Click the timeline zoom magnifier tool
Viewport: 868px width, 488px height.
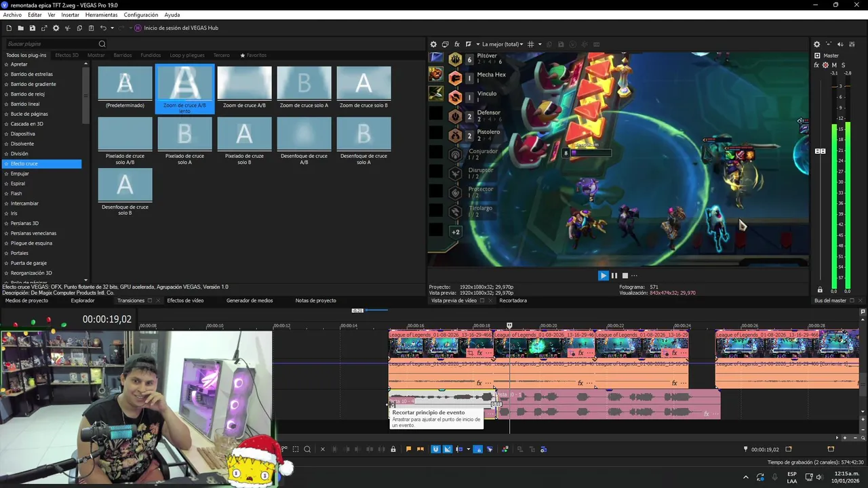coord(307,449)
